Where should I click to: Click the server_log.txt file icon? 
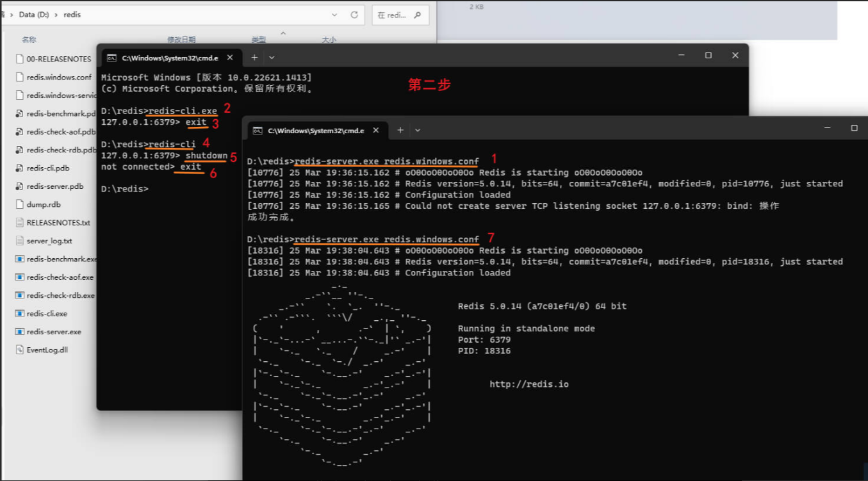(20, 241)
